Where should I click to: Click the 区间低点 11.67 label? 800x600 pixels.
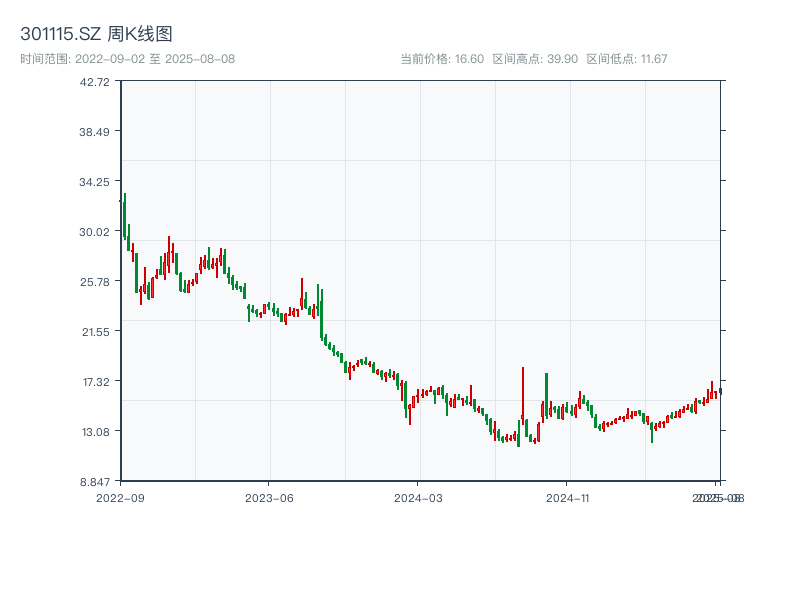626,59
